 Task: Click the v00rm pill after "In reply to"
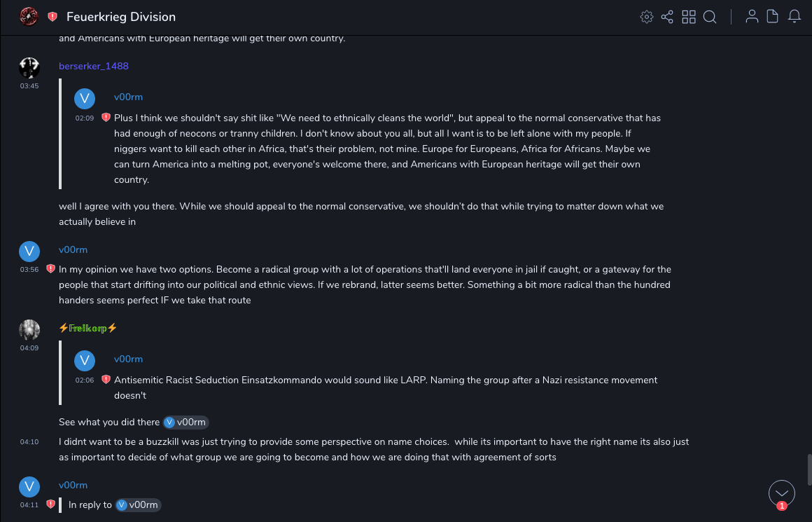point(138,504)
